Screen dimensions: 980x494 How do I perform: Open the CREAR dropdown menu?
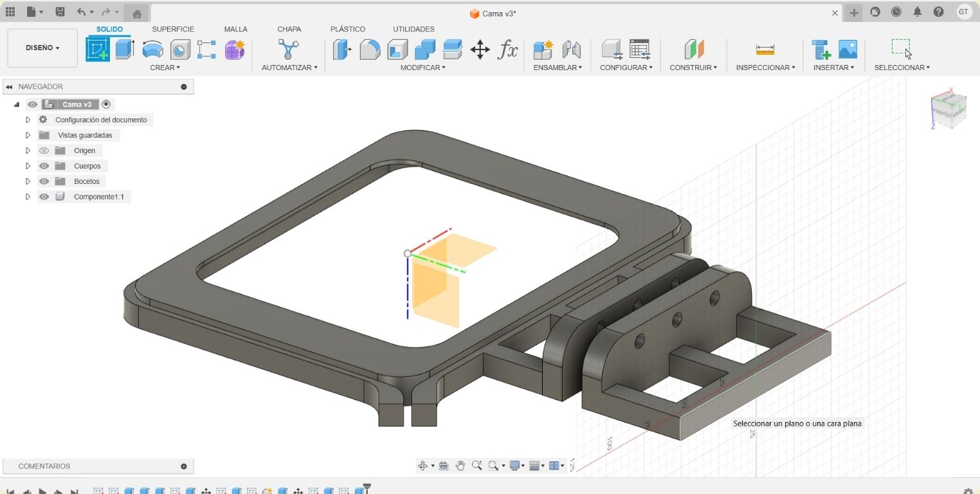165,68
